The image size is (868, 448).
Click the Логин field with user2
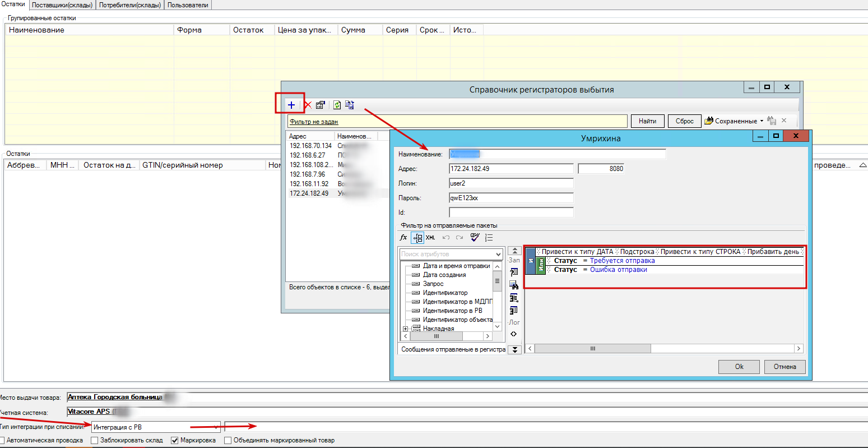pyautogui.click(x=511, y=183)
